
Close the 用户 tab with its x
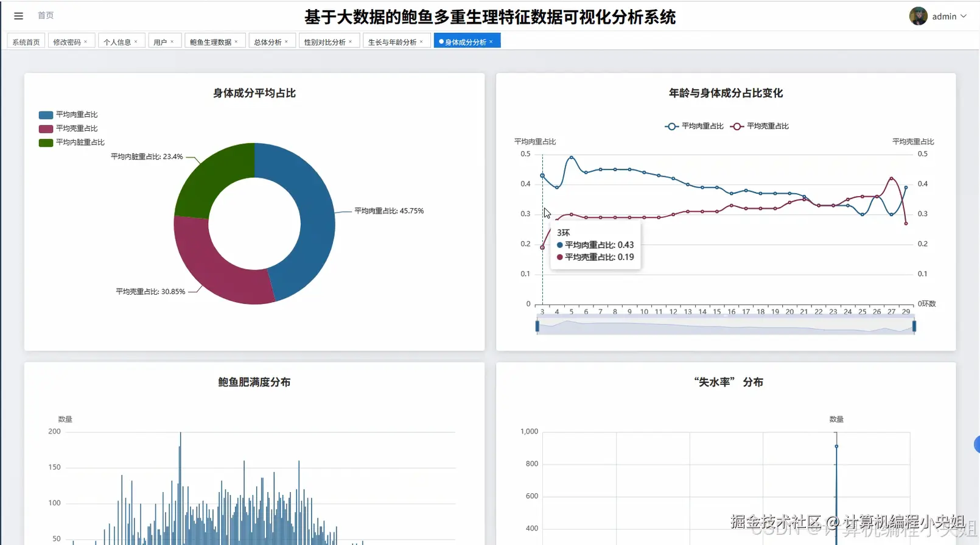click(172, 41)
